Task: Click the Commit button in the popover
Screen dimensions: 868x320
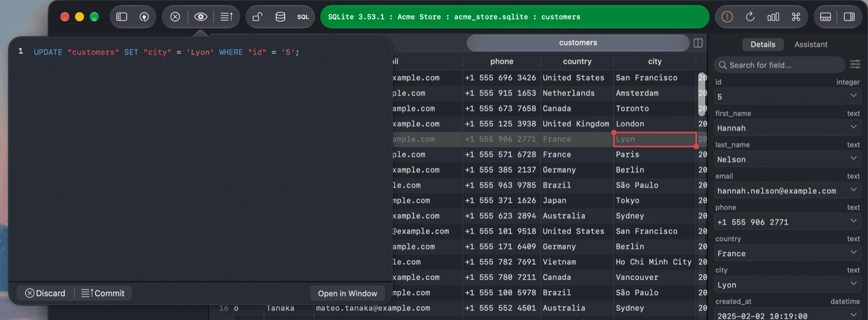Action: (103, 293)
